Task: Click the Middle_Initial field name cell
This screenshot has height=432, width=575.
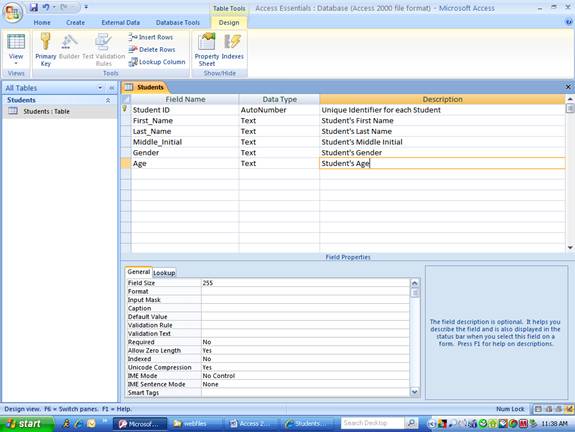Action: point(185,142)
